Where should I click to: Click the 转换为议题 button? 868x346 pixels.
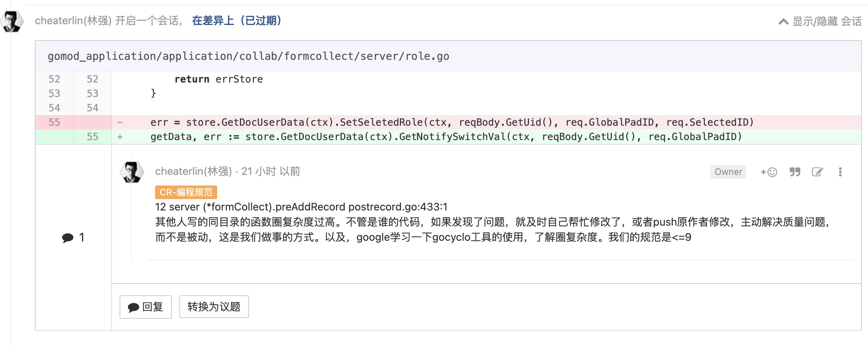[214, 307]
